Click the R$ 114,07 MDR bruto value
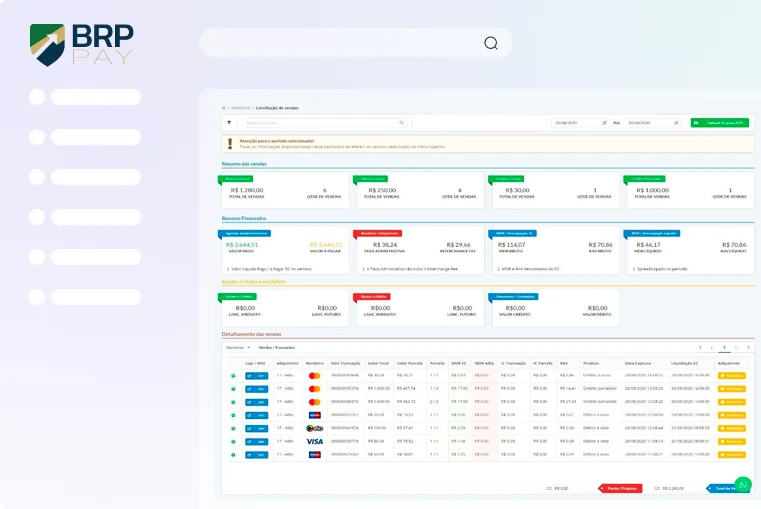 [x=512, y=245]
